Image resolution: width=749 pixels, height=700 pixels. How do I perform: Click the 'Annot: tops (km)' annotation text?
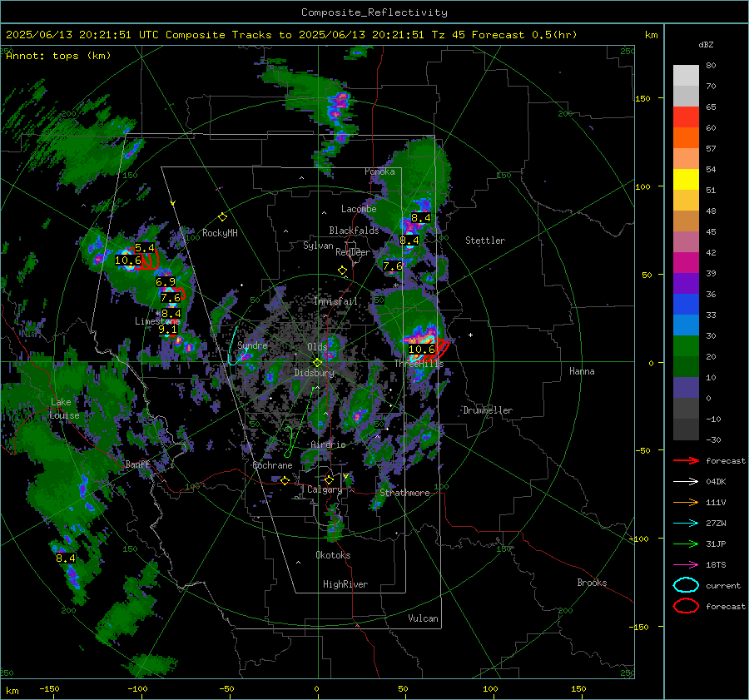point(58,56)
